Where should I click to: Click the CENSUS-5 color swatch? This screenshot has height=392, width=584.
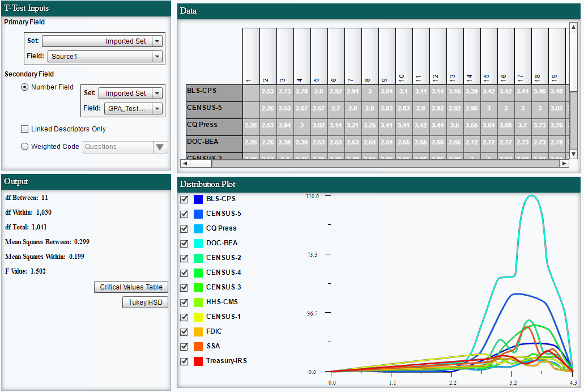coord(198,214)
